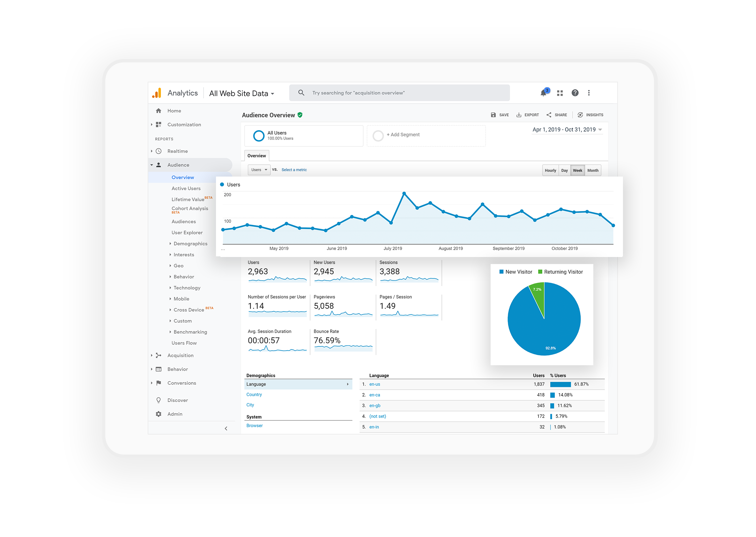Open the three-dot more options menu
Viewport: 756px width, 537px height.
point(589,93)
